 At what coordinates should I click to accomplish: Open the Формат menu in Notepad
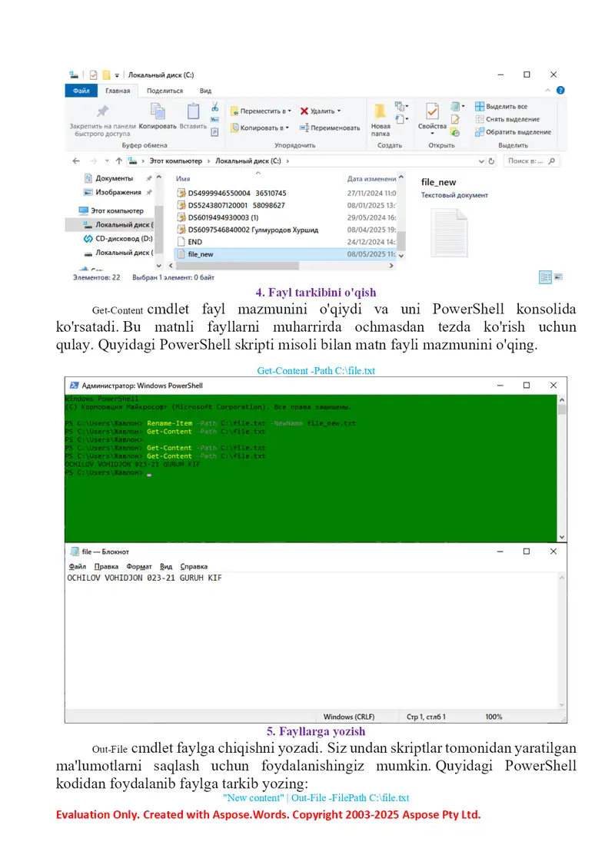(x=139, y=567)
